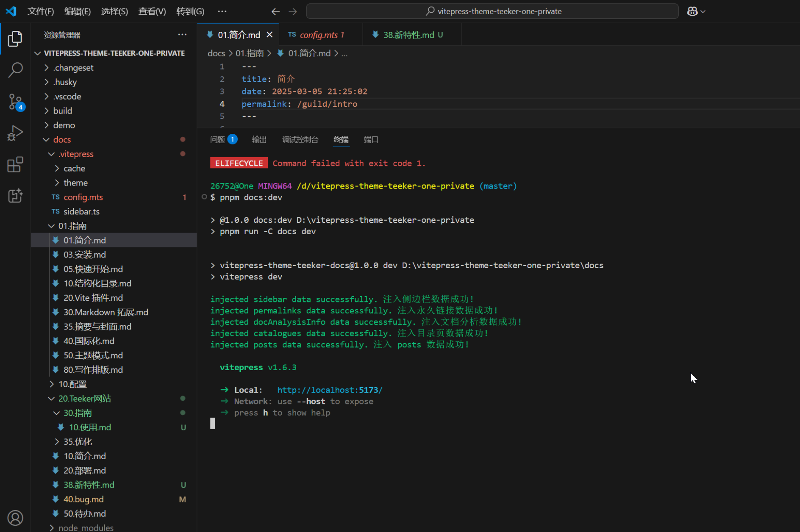The height and width of the screenshot is (532, 800).
Task: Open the 转到(G) menu
Action: click(190, 11)
